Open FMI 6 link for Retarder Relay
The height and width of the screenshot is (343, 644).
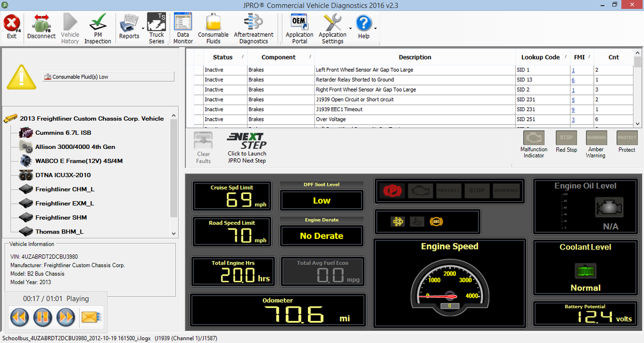point(573,80)
